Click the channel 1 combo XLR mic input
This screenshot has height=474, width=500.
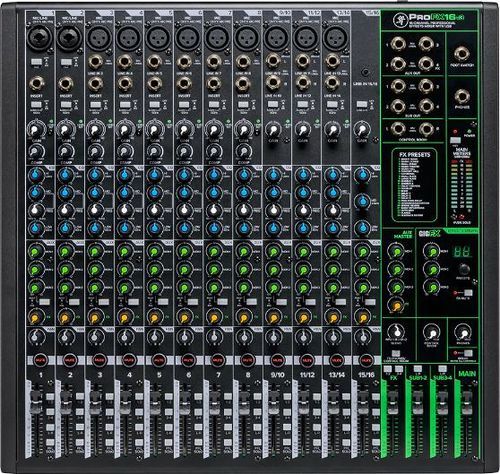point(40,37)
